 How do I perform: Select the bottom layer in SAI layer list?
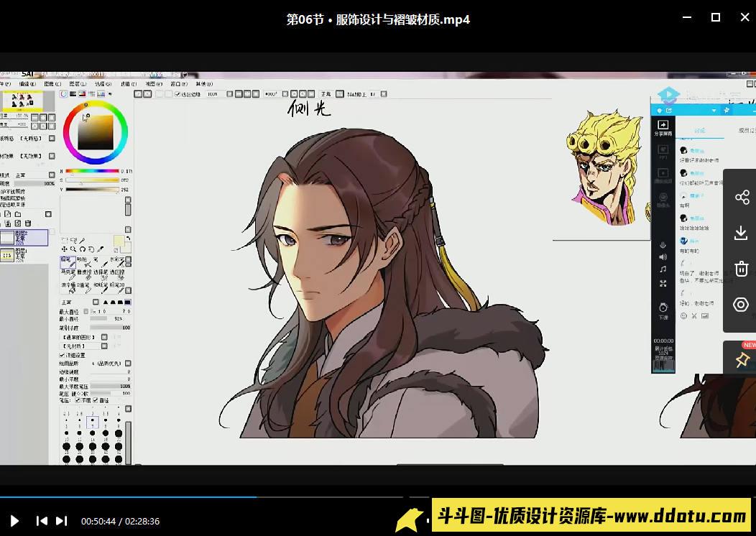(x=24, y=256)
